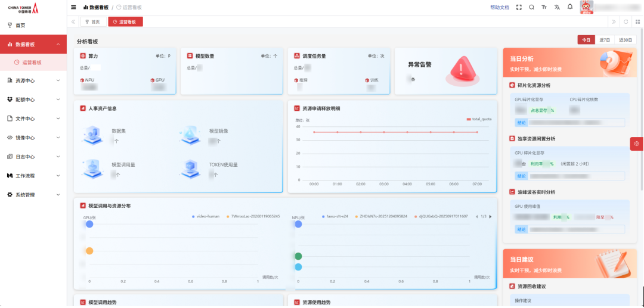644x308 pixels.
Task: Toggle the hamburger sidebar collapse icon
Action: point(73,7)
